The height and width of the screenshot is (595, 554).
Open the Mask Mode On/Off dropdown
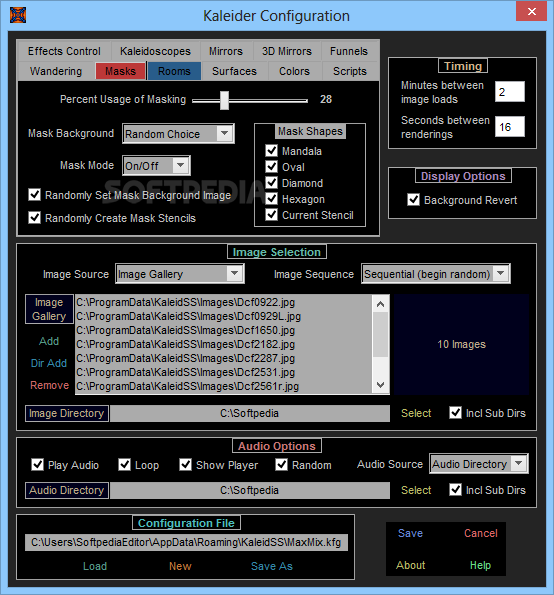pos(181,165)
